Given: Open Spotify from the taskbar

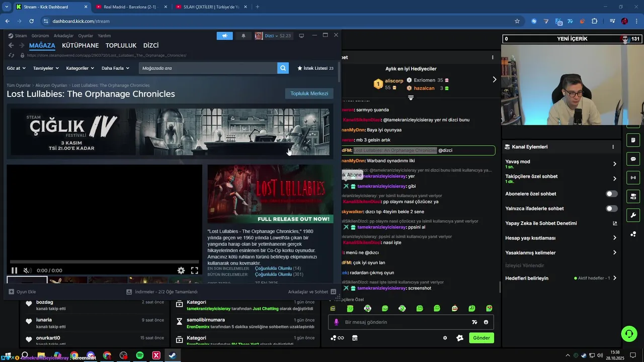Looking at the screenshot, I should [x=140, y=355].
